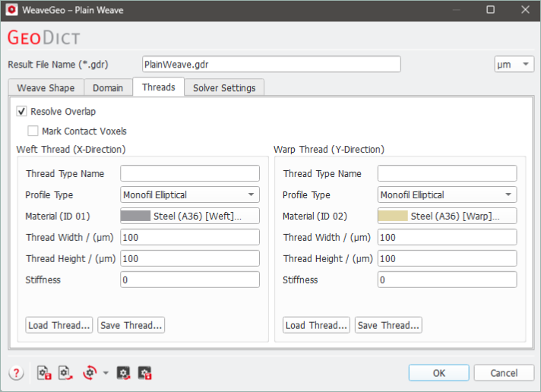Click the dark load-settings icon with red arrow
Image resolution: width=541 pixels, height=392 pixels.
click(124, 373)
